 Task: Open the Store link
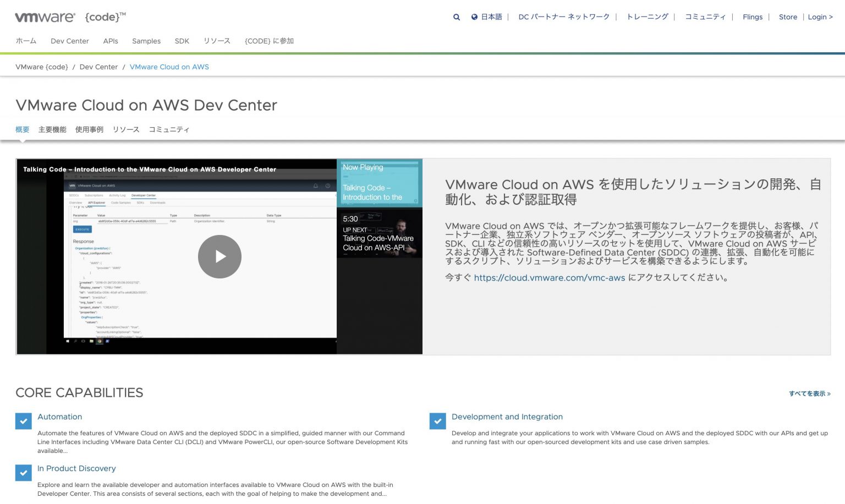point(788,17)
